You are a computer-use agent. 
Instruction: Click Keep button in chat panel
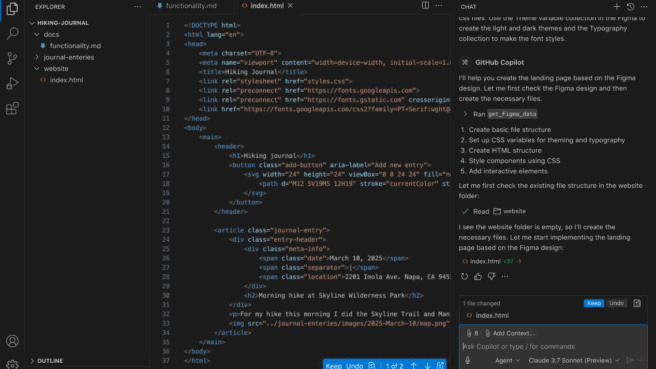tap(594, 303)
